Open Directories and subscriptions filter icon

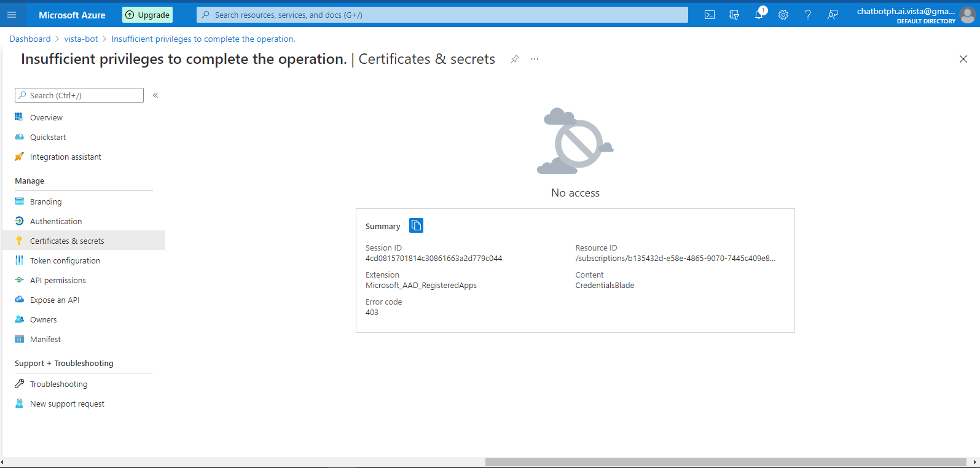[734, 15]
